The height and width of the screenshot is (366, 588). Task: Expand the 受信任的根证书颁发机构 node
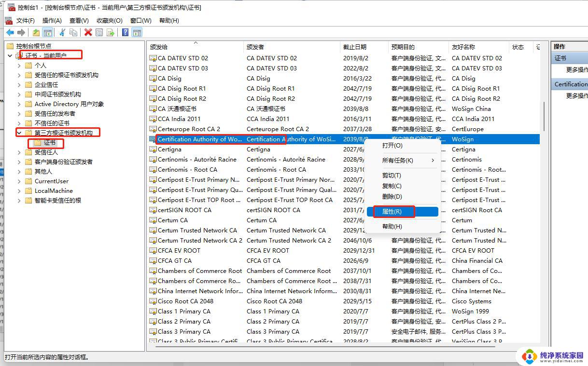(x=19, y=75)
